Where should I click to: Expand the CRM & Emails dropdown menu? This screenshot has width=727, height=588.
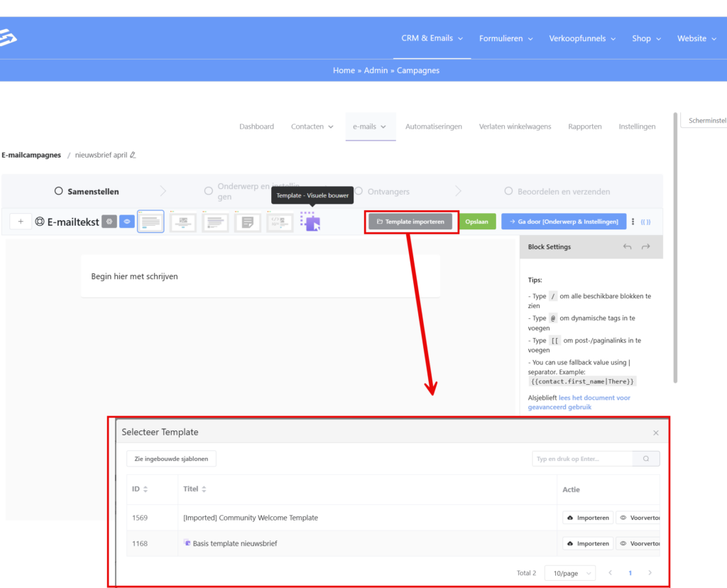click(432, 38)
